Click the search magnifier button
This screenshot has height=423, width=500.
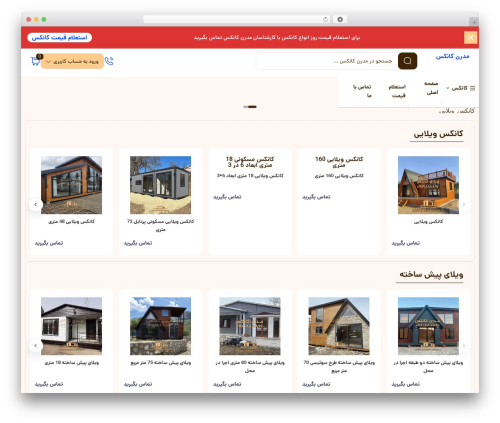[x=407, y=61]
